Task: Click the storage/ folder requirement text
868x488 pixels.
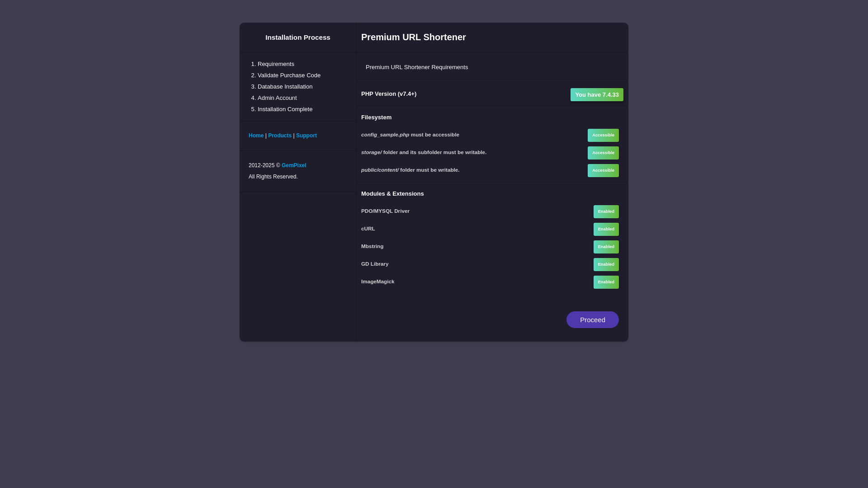Action: tap(424, 152)
